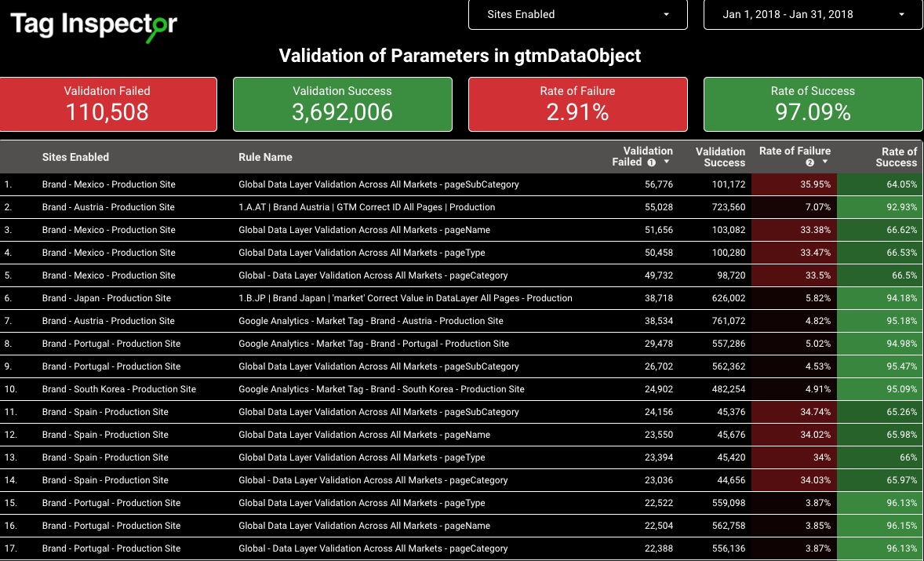
Task: Click rule '1.B.JP | Brand Japan | 'market' Correct Value in DataLayer All Pages - Production'
Action: (x=406, y=298)
